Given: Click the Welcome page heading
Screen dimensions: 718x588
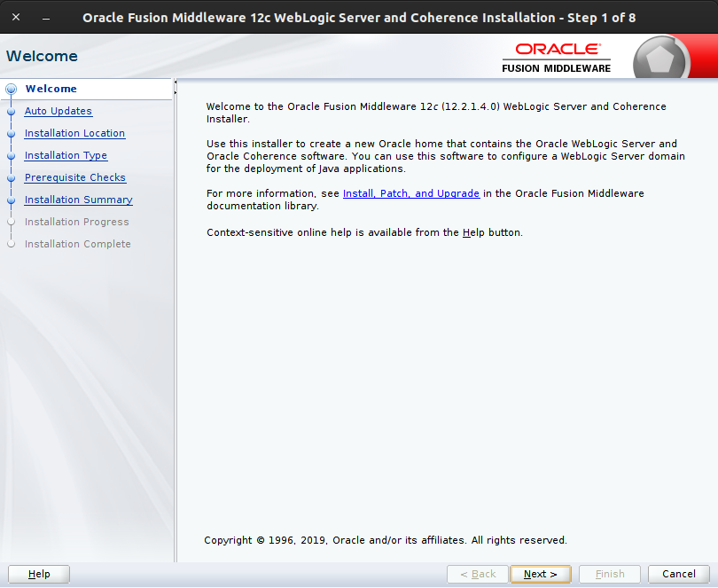Looking at the screenshot, I should 42,56.
